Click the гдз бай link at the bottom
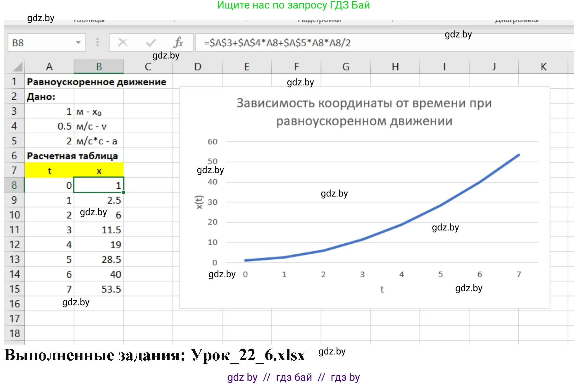 click(x=293, y=377)
